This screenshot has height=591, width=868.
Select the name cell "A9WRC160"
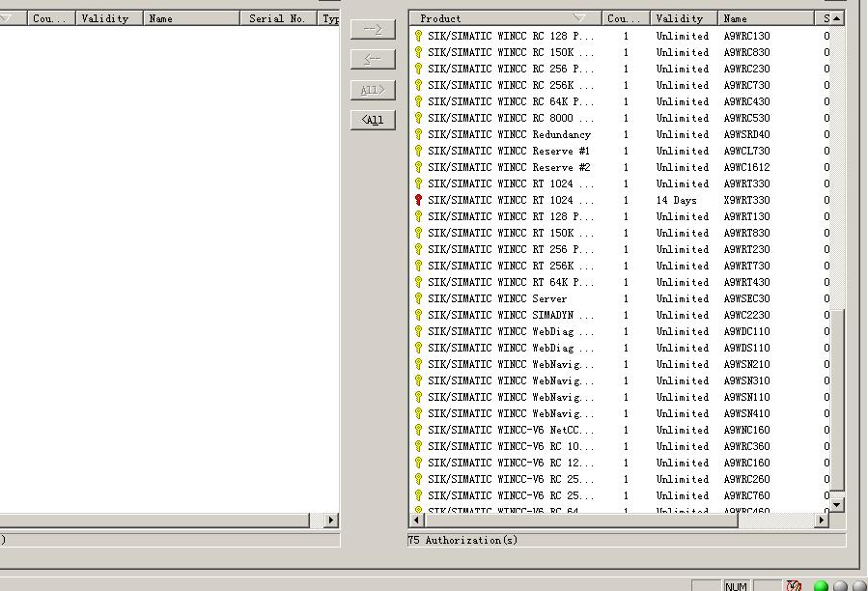tap(746, 464)
